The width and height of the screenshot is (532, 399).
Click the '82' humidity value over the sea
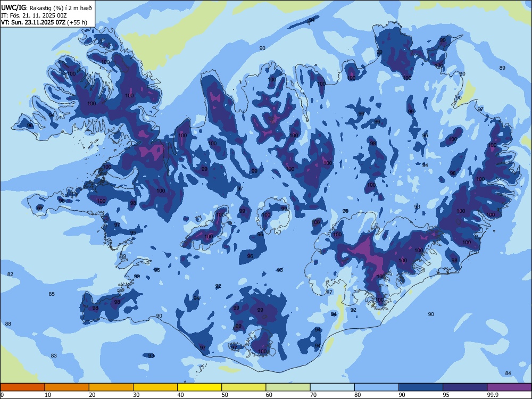(10, 274)
